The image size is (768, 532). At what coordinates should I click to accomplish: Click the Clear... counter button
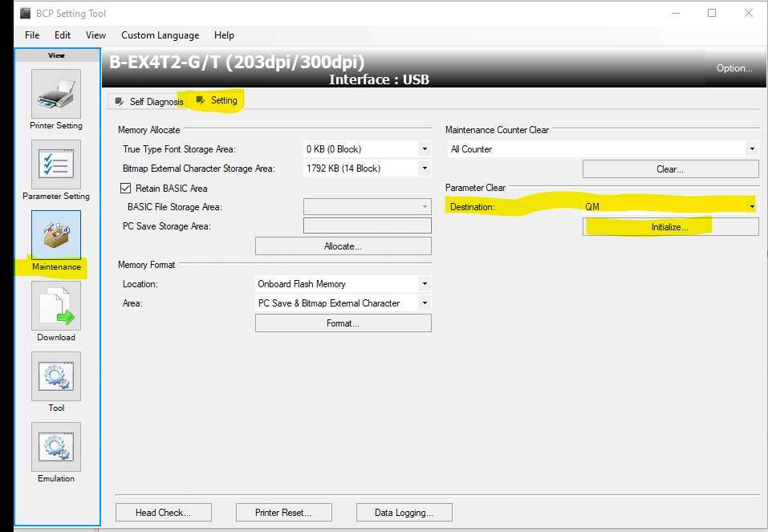point(671,169)
